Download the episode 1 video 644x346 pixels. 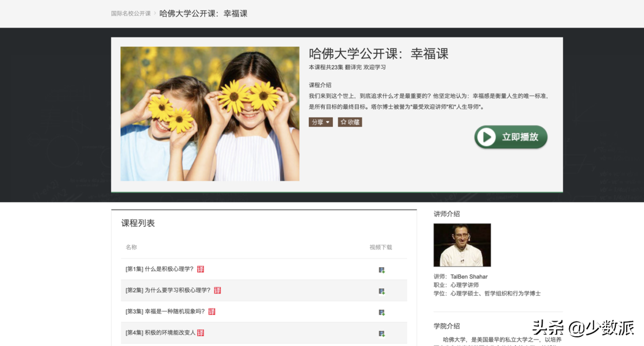[x=381, y=269]
